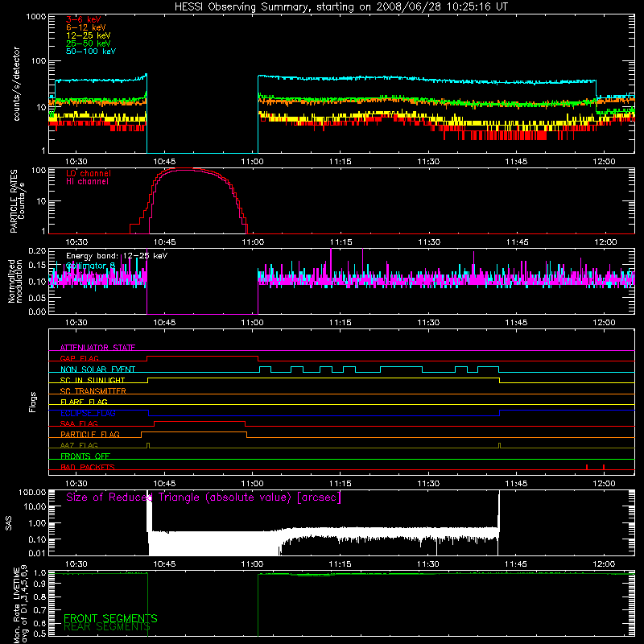Select the 12-25 keV legend label
This screenshot has width=644, height=644.
(89, 35)
